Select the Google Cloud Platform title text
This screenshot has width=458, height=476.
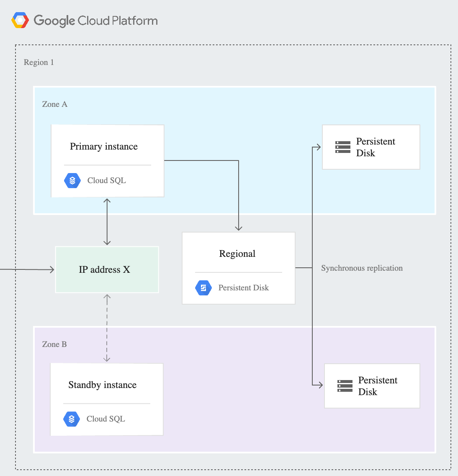(x=95, y=21)
